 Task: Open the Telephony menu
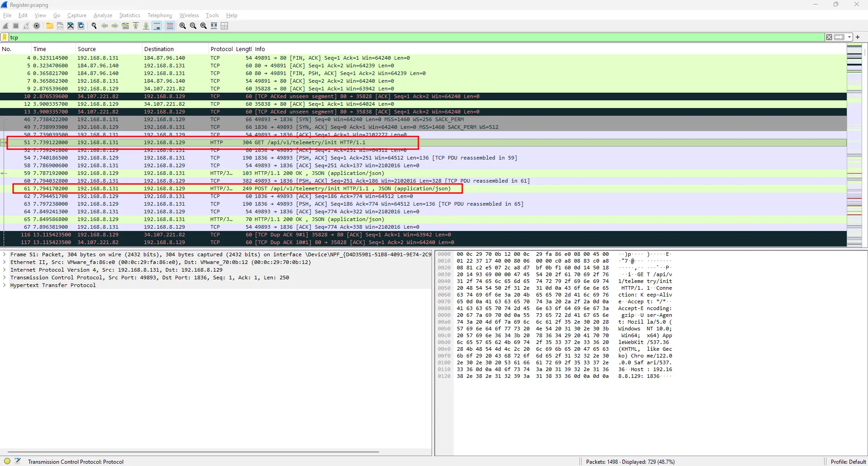(159, 15)
